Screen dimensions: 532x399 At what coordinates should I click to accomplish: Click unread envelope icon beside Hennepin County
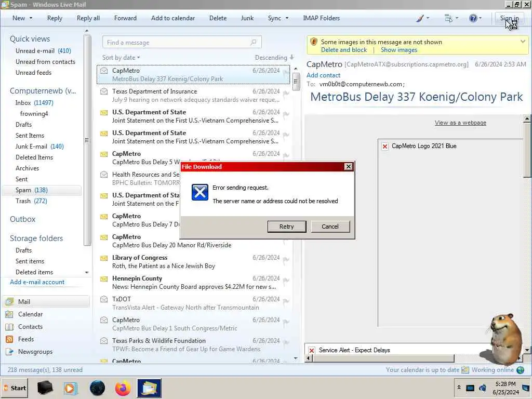104,278
